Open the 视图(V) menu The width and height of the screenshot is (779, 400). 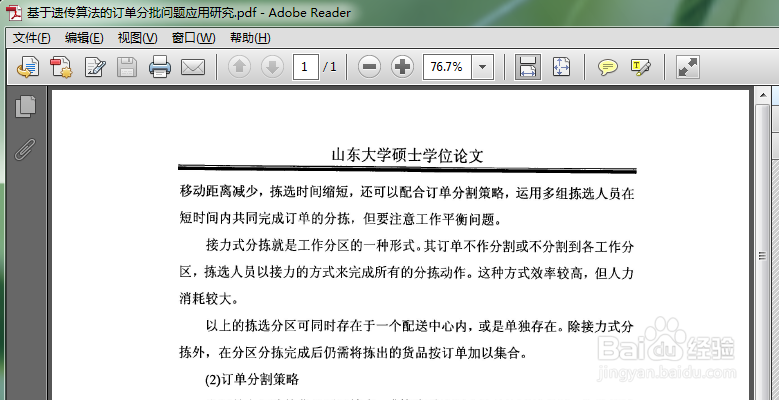click(x=137, y=38)
